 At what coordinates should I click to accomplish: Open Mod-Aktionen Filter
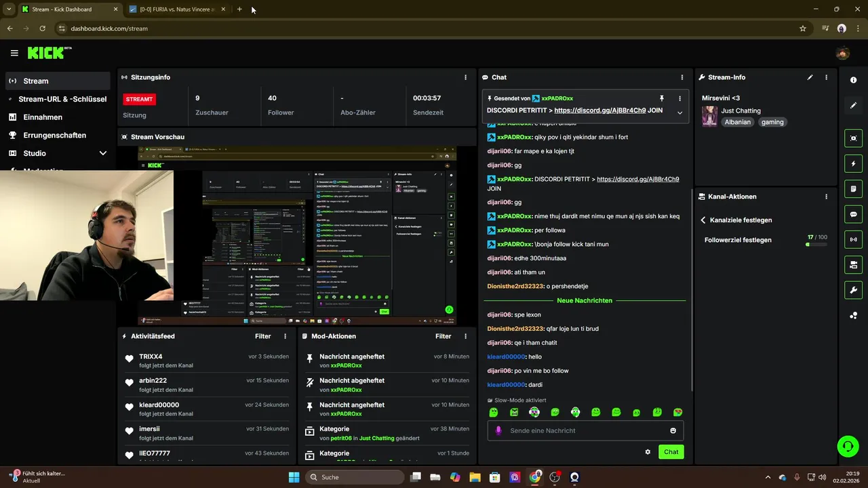pos(443,336)
